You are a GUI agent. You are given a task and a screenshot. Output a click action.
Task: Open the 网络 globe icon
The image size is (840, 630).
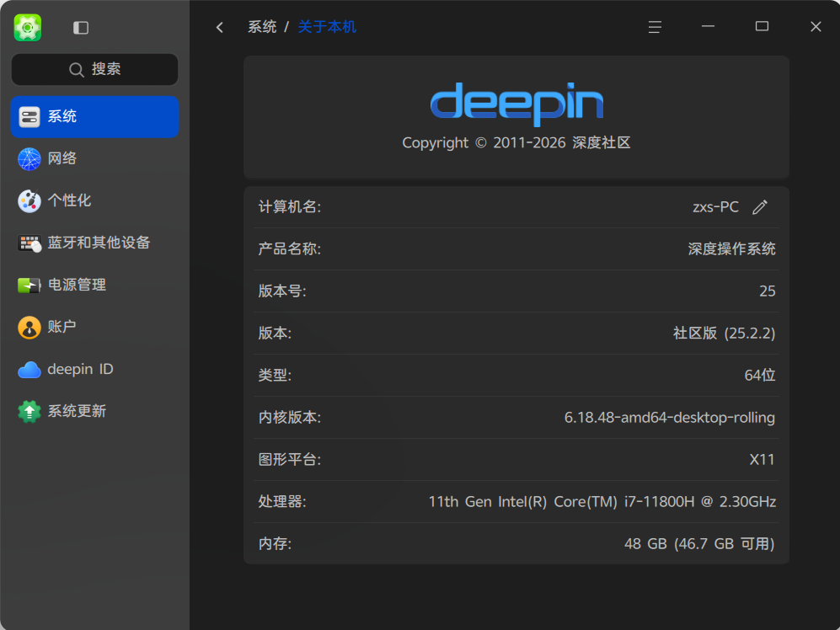coord(29,158)
